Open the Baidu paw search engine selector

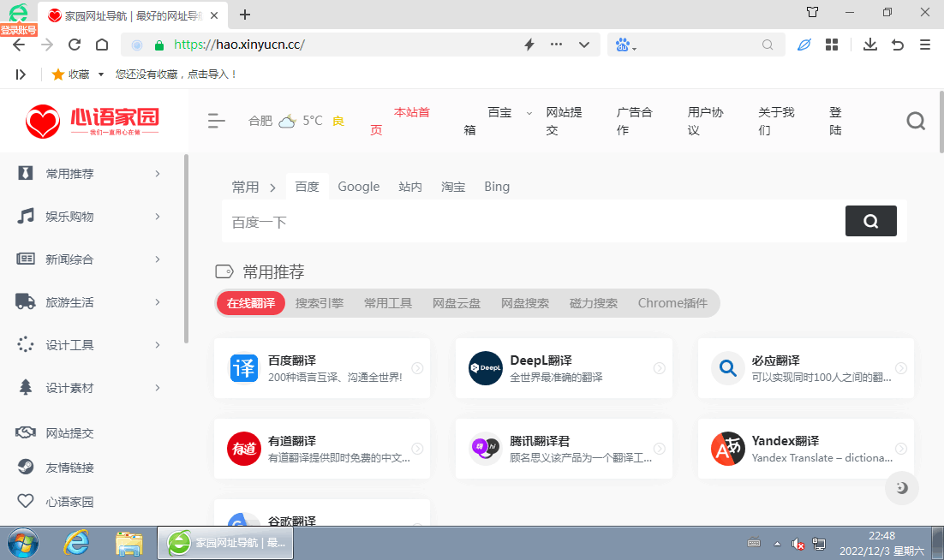pos(626,45)
